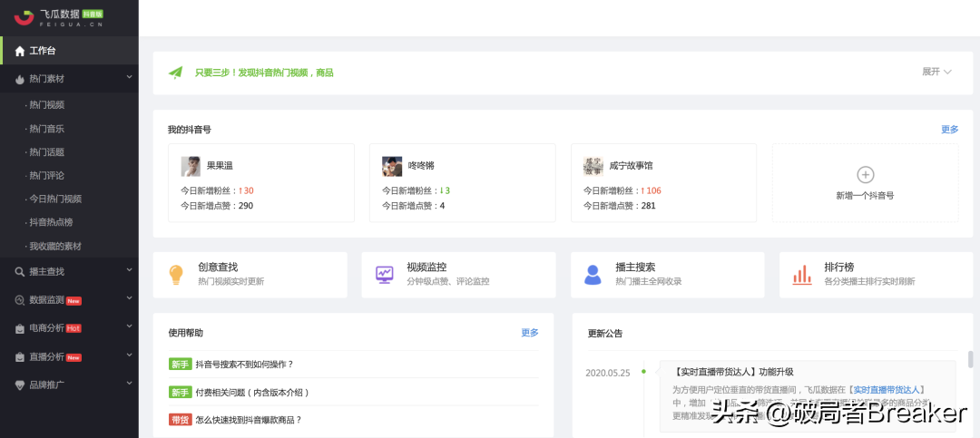980x438 pixels.
Task: Click the Hot badge beside 电商分析
Action: coord(73,328)
